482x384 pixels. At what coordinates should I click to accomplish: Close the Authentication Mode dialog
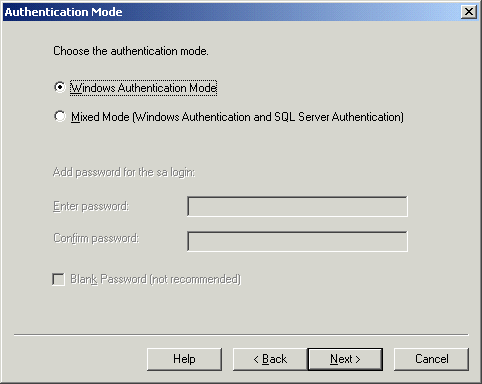(469, 12)
